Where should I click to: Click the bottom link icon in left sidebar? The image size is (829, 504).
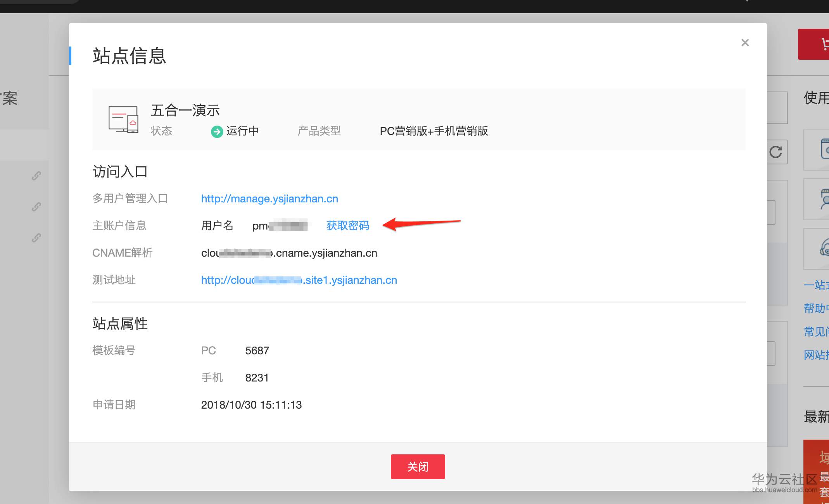coord(36,238)
